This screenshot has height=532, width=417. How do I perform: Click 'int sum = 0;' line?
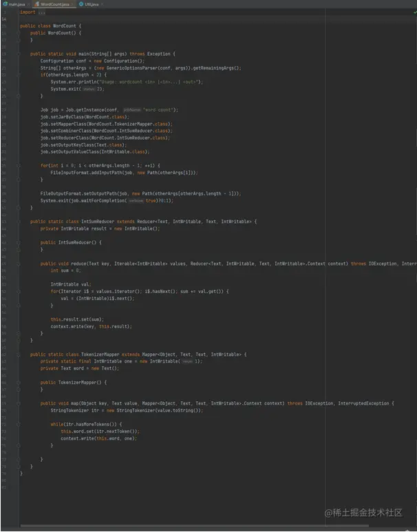click(x=66, y=270)
